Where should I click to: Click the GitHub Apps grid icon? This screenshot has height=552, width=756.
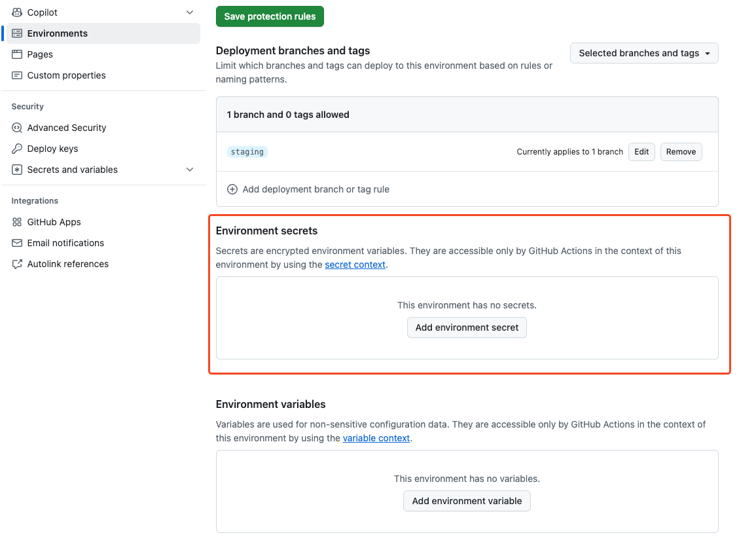point(17,222)
